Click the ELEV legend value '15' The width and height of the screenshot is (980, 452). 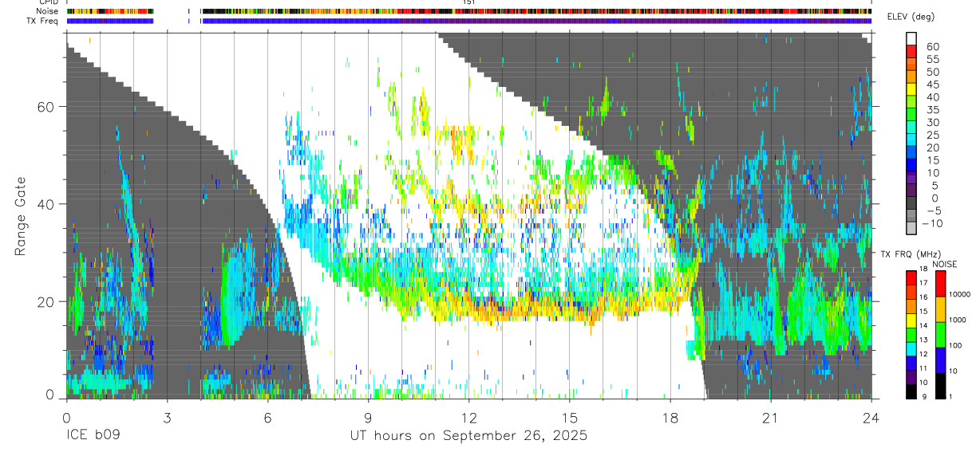tap(932, 160)
